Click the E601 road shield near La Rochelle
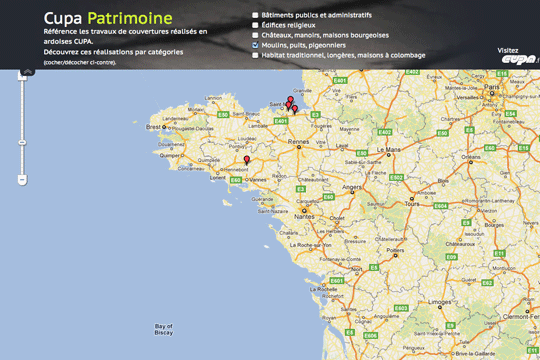 pyautogui.click(x=336, y=281)
